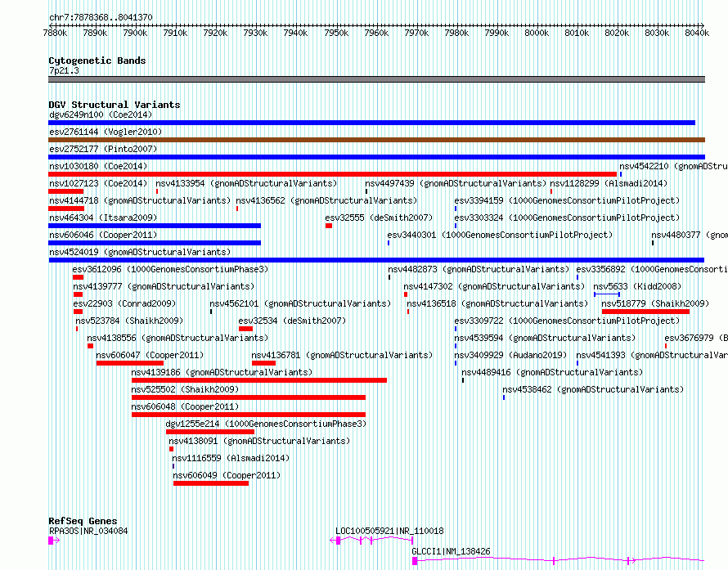The width and height of the screenshot is (728, 570).
Task: Click the red esv32555 variant bar
Action: (329, 226)
